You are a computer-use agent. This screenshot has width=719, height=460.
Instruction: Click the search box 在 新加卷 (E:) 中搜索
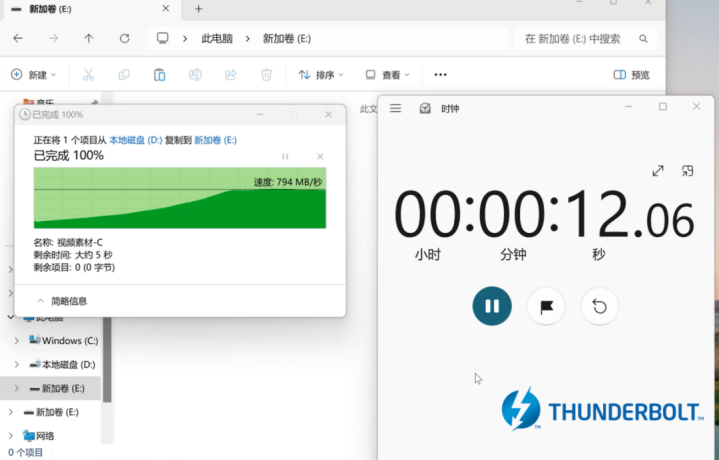click(x=583, y=39)
